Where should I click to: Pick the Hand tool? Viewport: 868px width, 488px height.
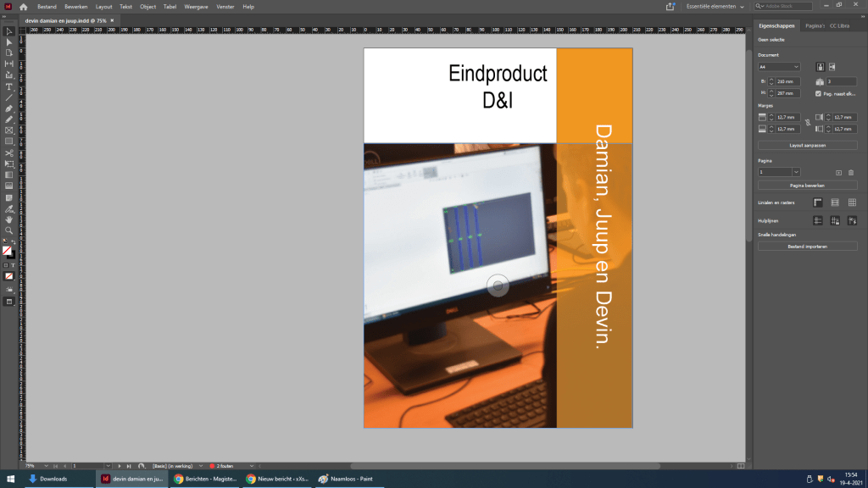(9, 219)
